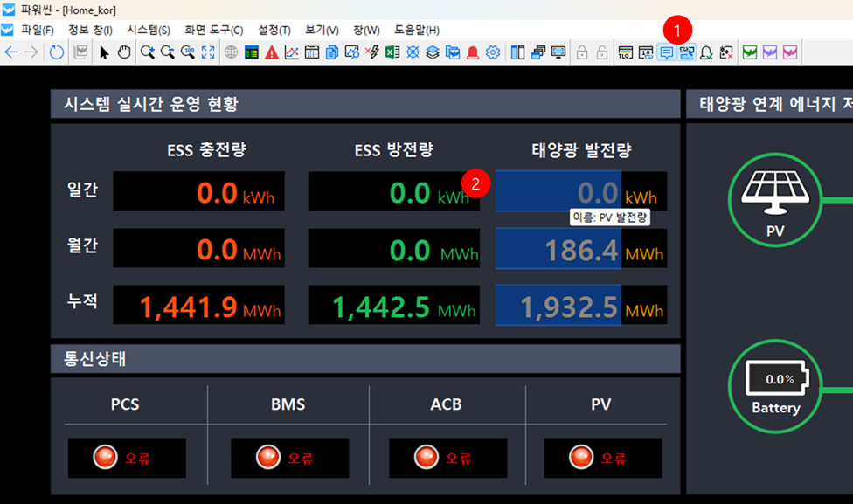
Task: Open the 설정(T) menu
Action: click(274, 30)
